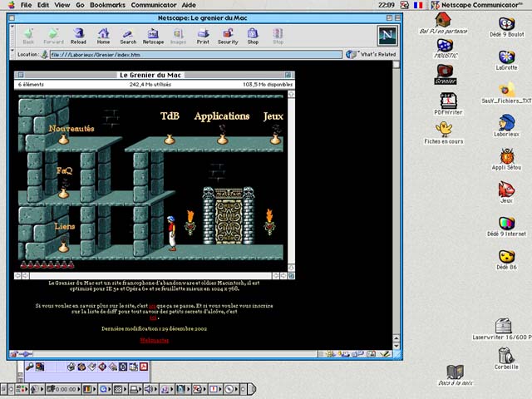Select the SauY_Fichiers_TXT folder icon
The width and height of the screenshot is (532, 399).
pos(506,92)
